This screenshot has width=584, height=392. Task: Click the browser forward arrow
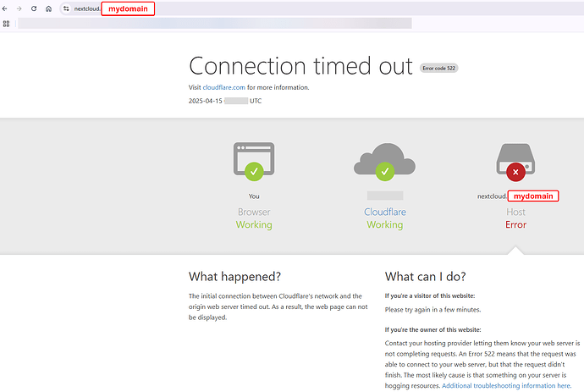(x=19, y=8)
